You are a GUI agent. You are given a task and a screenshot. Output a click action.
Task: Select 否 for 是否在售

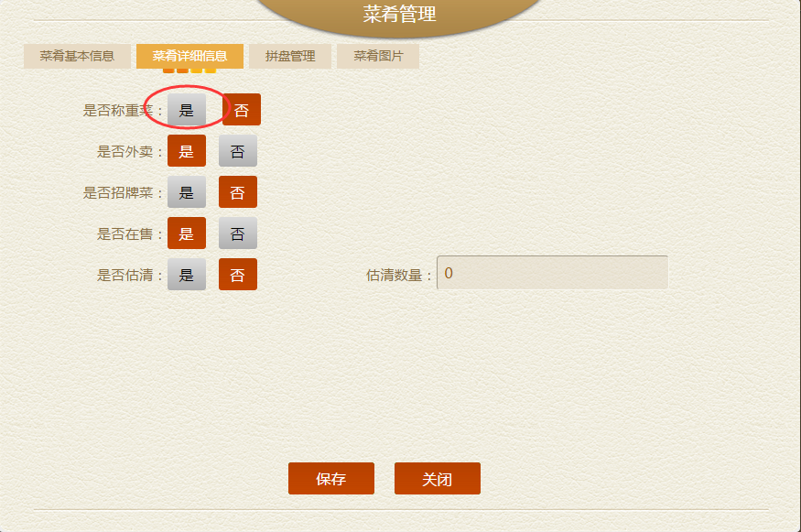coord(237,233)
